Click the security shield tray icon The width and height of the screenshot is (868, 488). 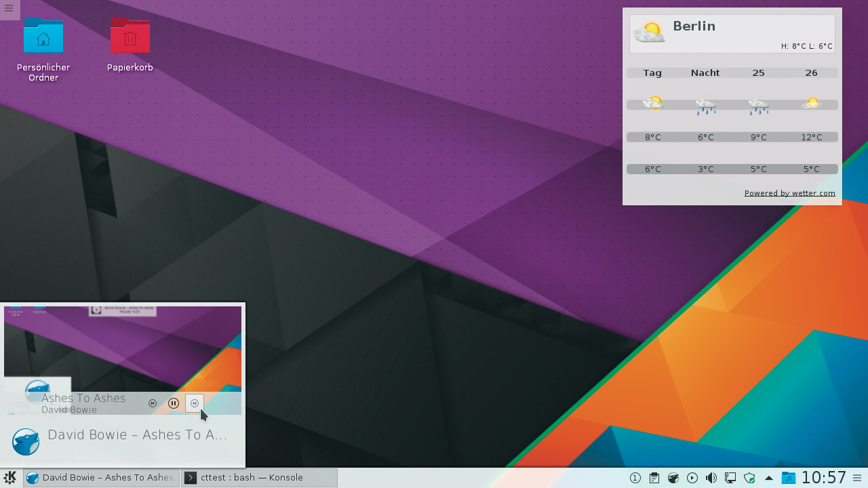click(749, 478)
